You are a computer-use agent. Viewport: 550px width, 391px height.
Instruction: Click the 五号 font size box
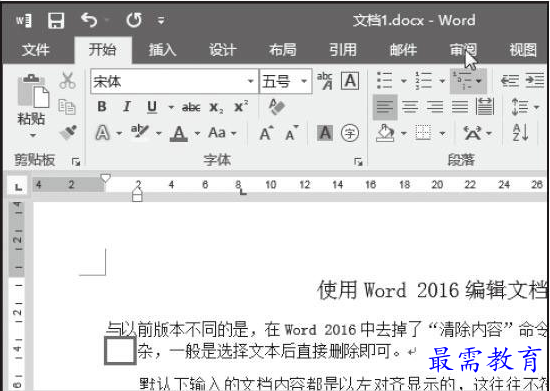[280, 81]
